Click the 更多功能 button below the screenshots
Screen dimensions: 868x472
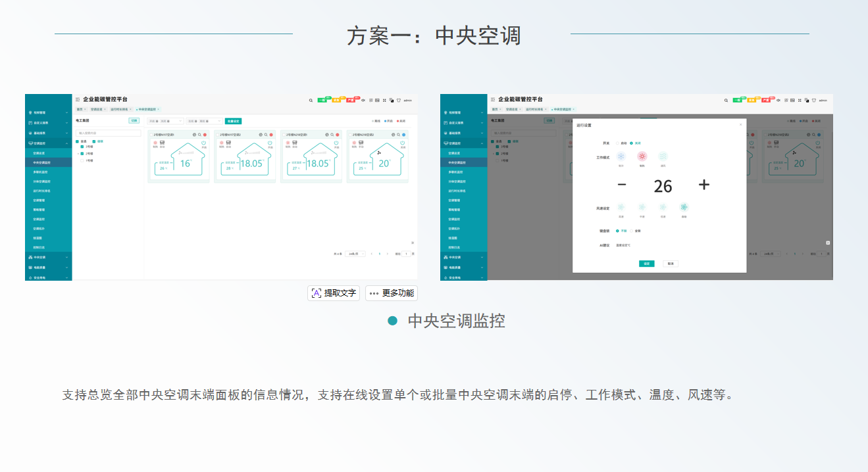(x=392, y=293)
